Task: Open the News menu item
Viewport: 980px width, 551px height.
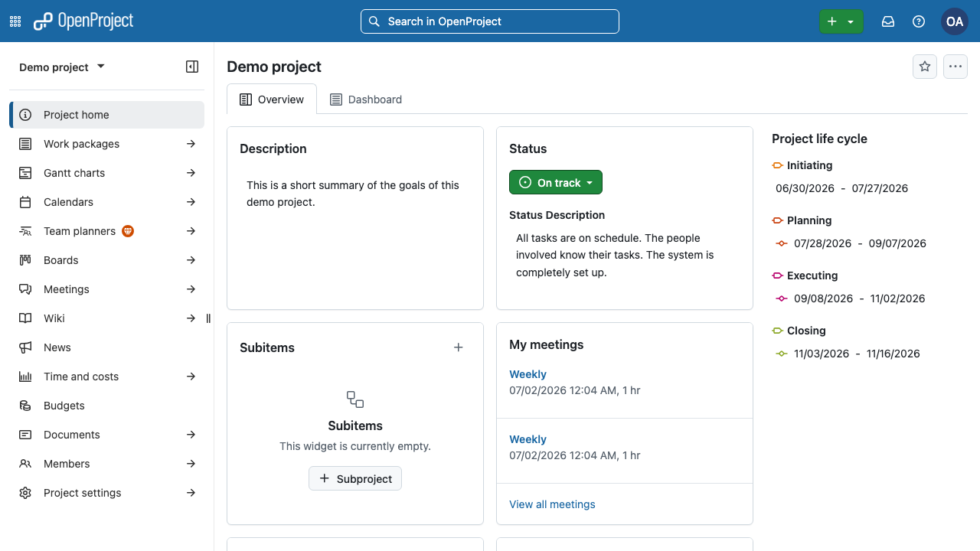Action: point(106,347)
